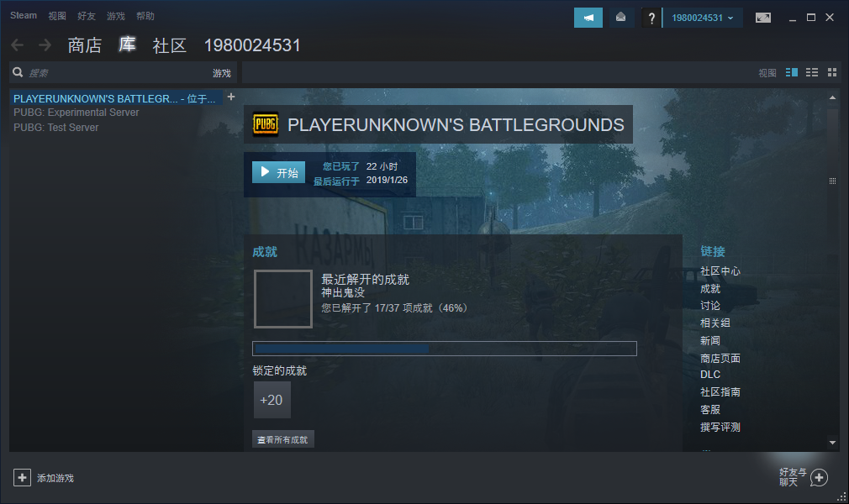Switch to Big Picture mode icon
Image resolution: width=849 pixels, height=504 pixels.
click(763, 18)
